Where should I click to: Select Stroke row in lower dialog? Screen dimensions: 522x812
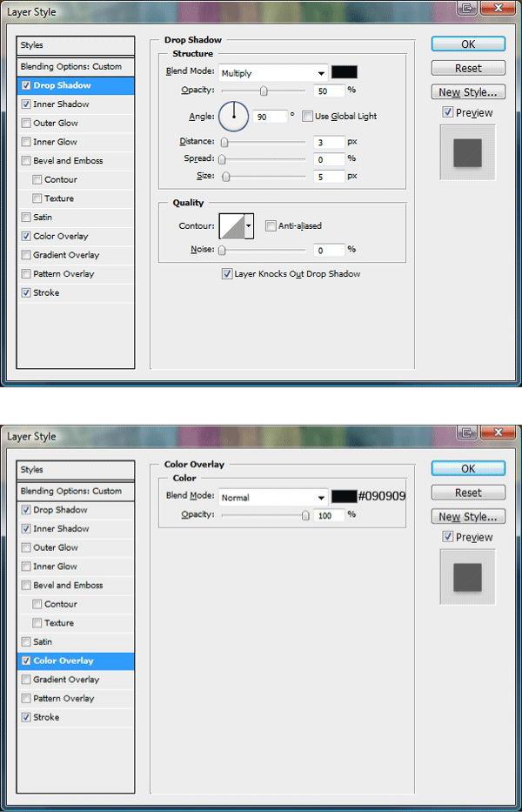[x=76, y=717]
